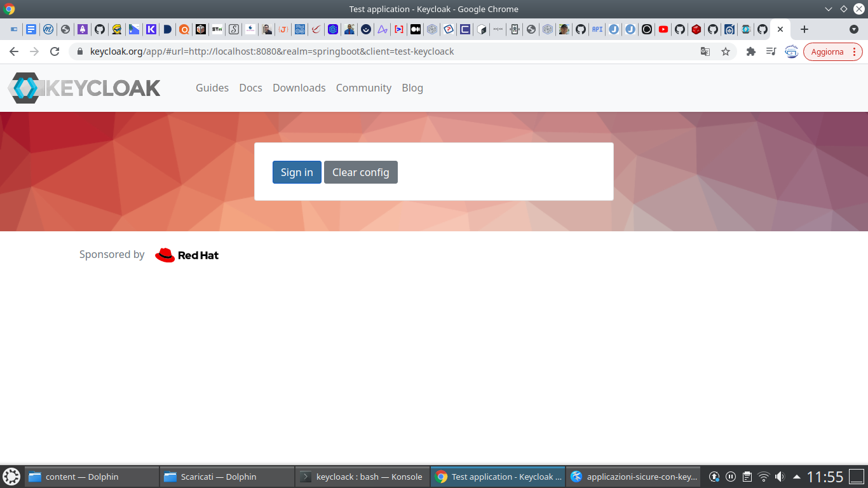The width and height of the screenshot is (868, 488).
Task: Click the 11:55 clock in the taskbar
Action: [825, 477]
